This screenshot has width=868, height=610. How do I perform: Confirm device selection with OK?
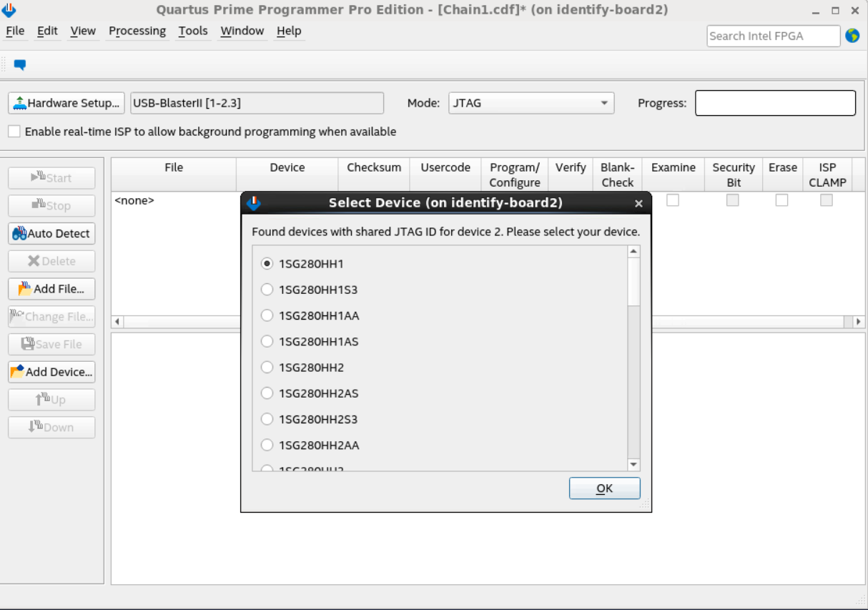click(x=604, y=488)
